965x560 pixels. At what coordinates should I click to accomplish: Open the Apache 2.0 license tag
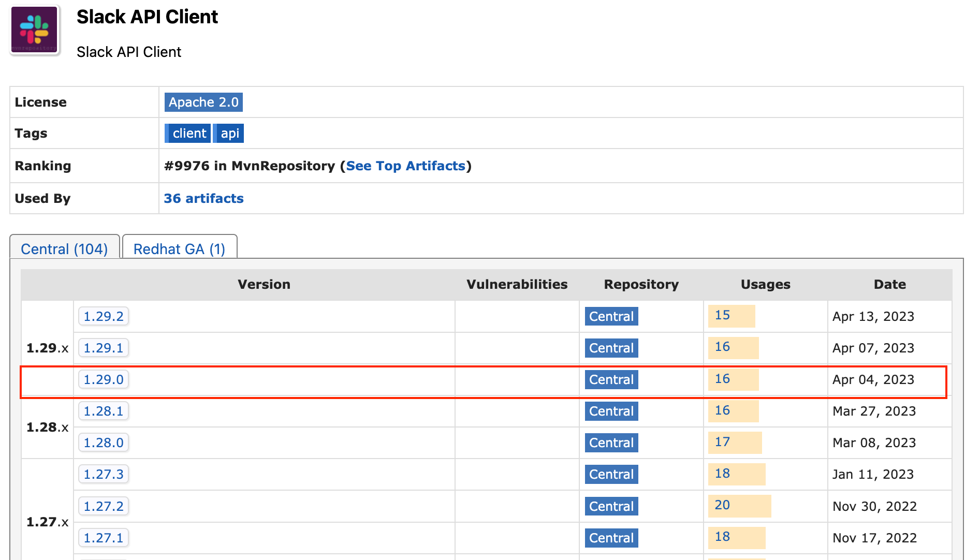coord(203,102)
